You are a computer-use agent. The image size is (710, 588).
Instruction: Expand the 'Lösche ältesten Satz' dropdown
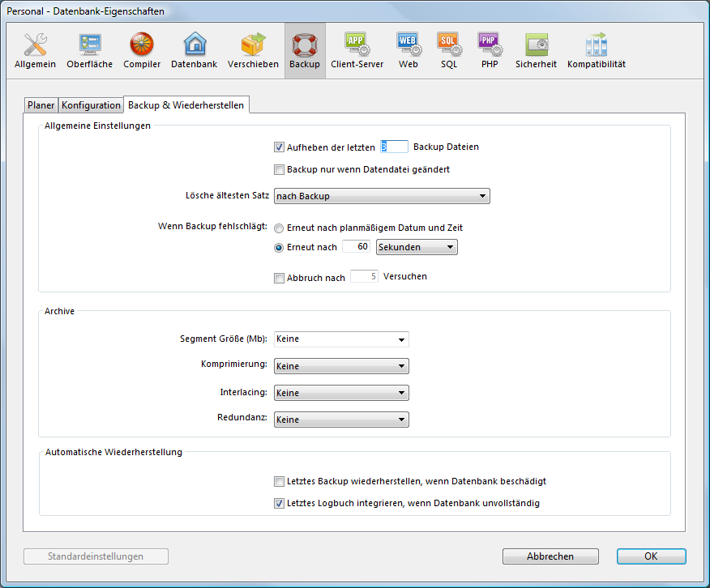[382, 196]
